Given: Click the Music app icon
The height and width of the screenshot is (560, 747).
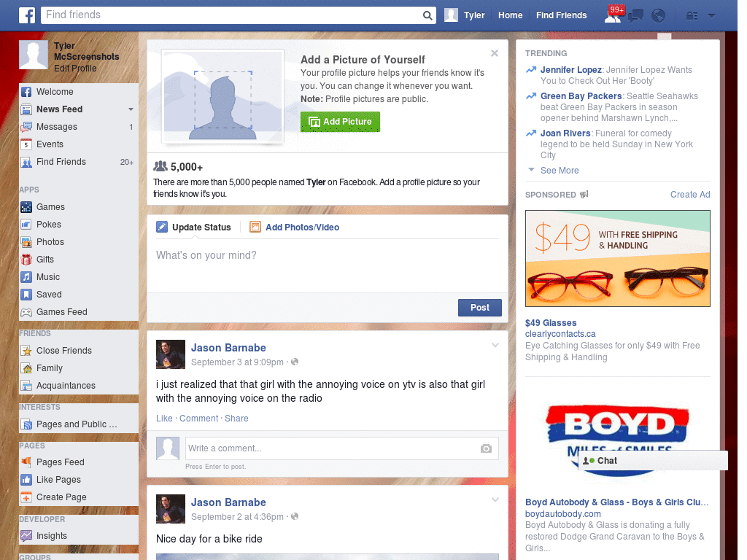Looking at the screenshot, I should click(x=26, y=277).
